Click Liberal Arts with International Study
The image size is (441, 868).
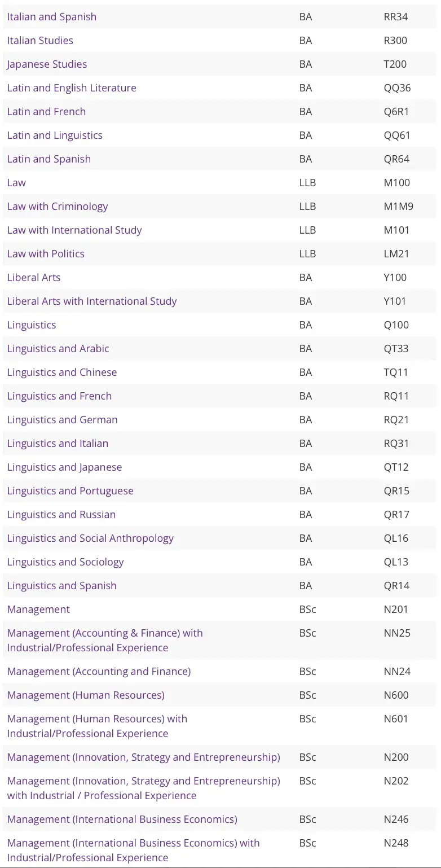tap(92, 301)
